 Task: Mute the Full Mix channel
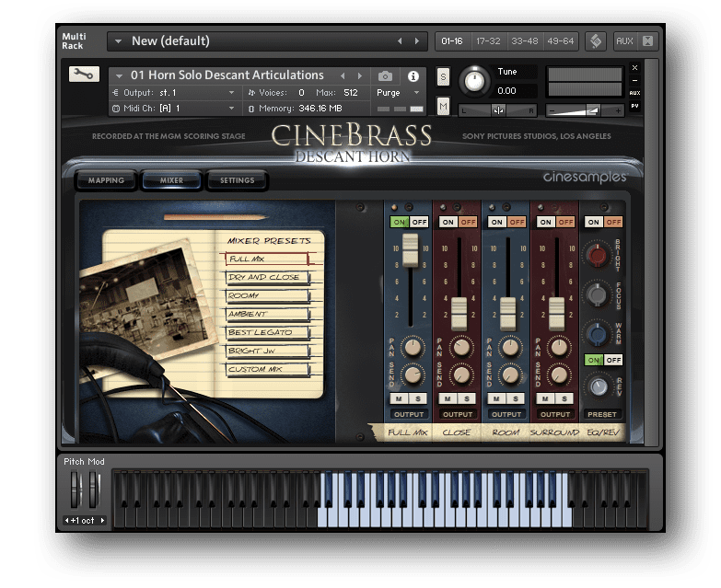tap(399, 398)
